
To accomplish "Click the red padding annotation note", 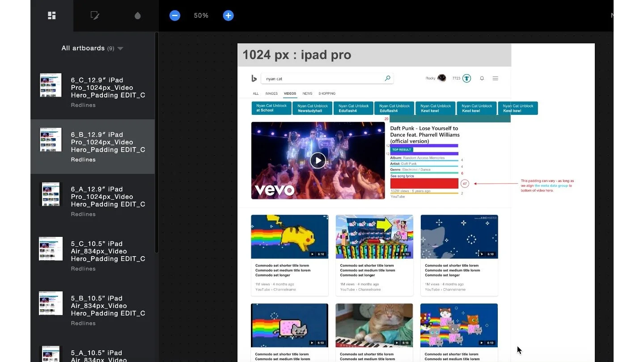I will [x=547, y=185].
